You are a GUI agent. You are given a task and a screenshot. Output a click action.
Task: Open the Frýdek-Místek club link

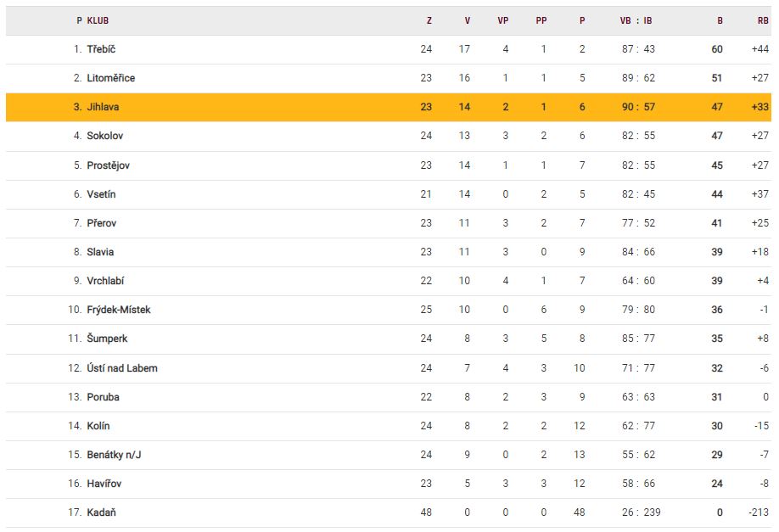pos(118,310)
